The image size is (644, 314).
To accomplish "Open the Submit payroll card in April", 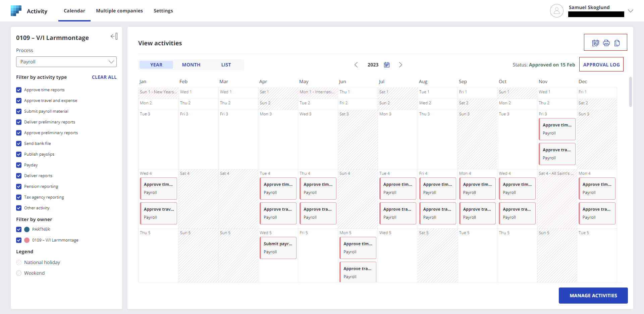I will pyautogui.click(x=278, y=248).
